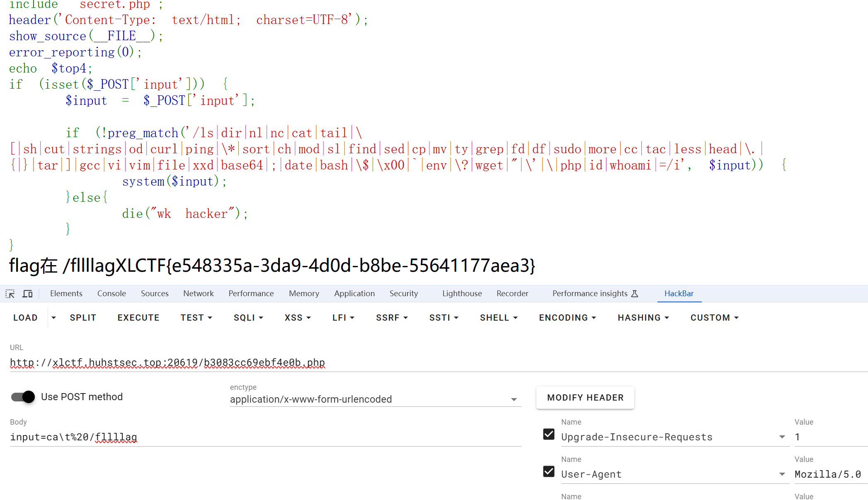The image size is (868, 500).
Task: Open the enctype combo box
Action: click(375, 399)
